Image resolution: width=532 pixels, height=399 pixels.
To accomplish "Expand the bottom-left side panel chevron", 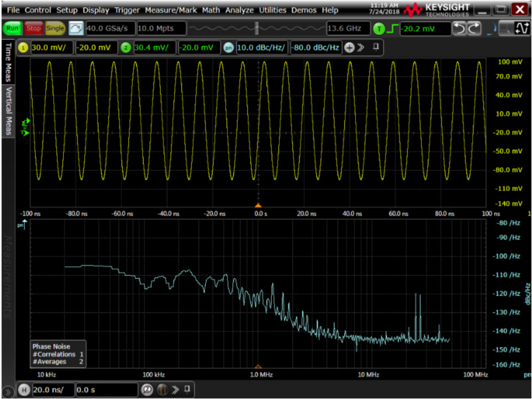I will click(7, 390).
